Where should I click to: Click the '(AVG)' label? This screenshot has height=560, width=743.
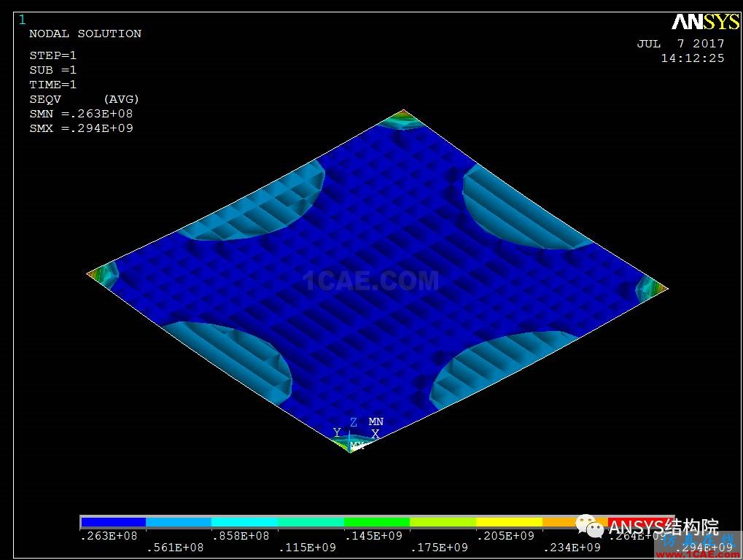pos(121,99)
